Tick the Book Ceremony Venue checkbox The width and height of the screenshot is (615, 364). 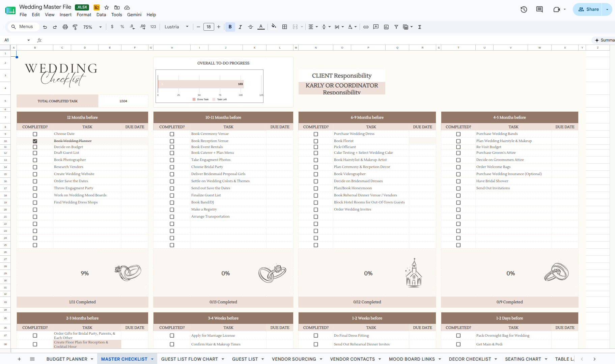172,134
